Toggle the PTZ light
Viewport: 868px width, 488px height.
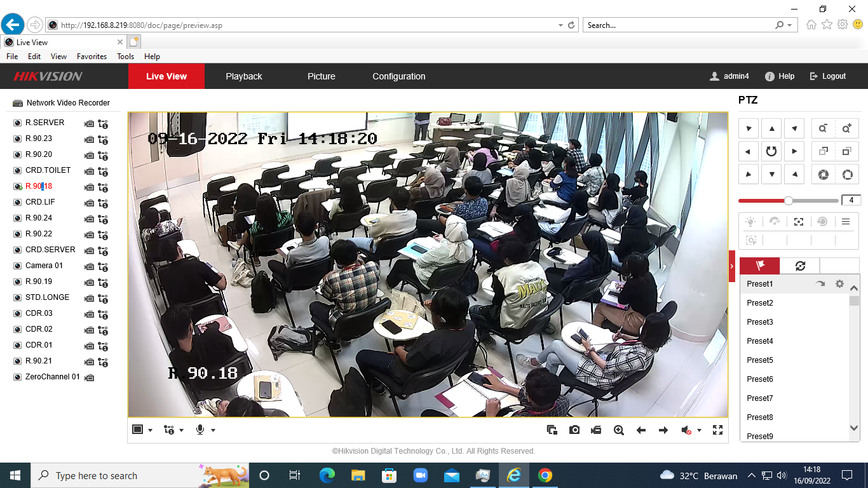(x=751, y=222)
